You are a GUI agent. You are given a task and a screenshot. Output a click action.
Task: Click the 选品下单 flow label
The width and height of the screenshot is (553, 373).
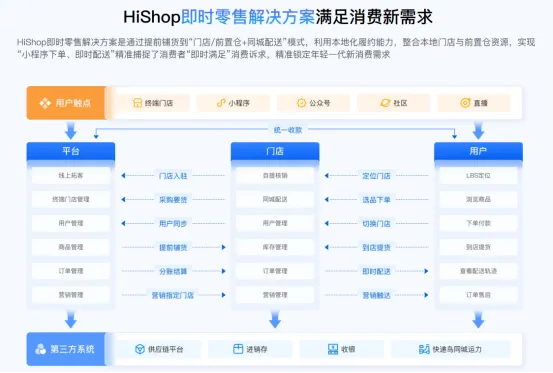pos(376,200)
